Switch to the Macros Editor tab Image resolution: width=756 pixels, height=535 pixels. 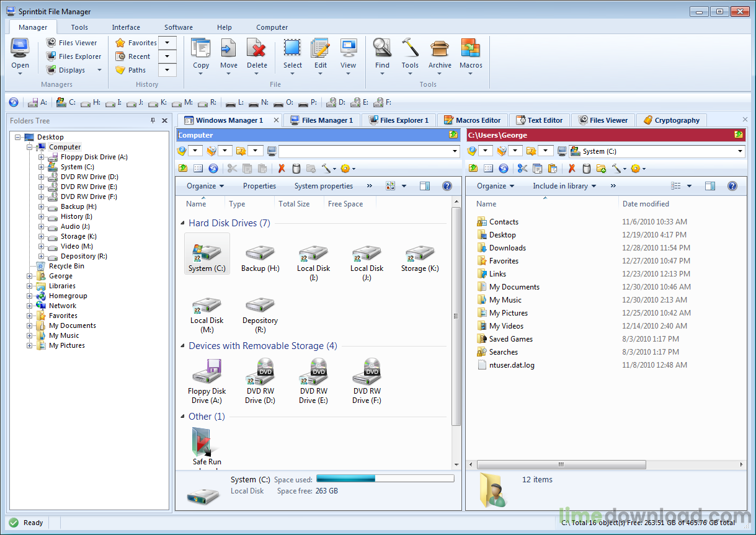(473, 120)
